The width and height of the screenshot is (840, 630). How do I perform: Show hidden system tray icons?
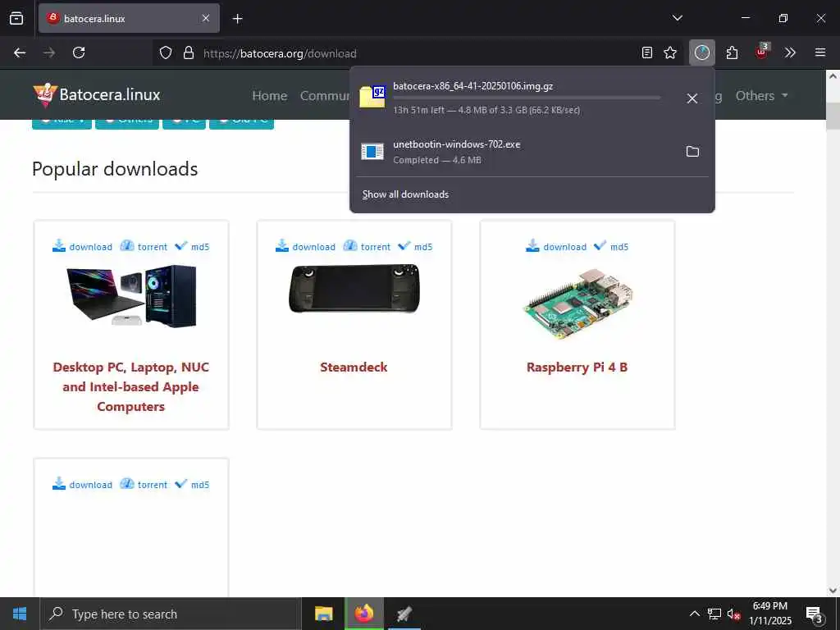(x=694, y=614)
